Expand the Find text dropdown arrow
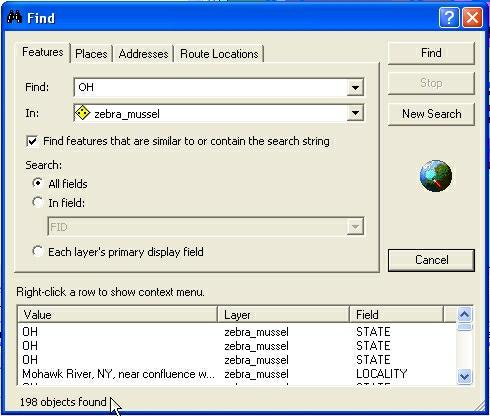Viewport: 490px width, 416px height. point(355,87)
